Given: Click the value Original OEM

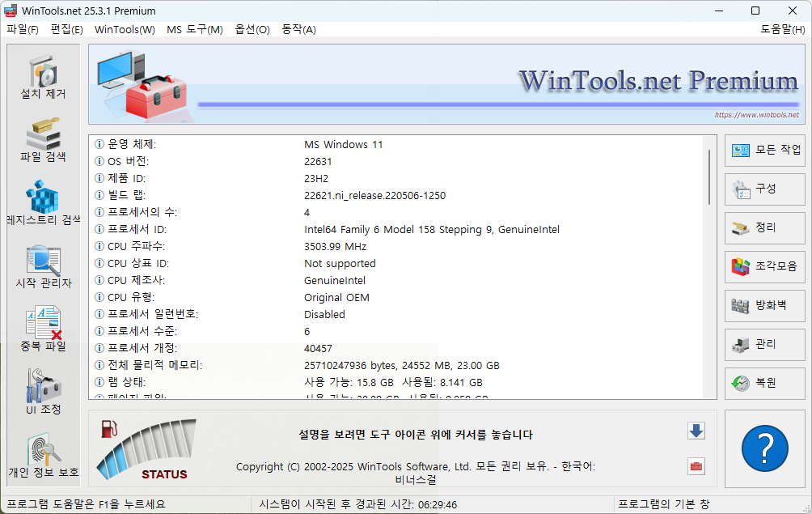Looking at the screenshot, I should pyautogui.click(x=336, y=298).
